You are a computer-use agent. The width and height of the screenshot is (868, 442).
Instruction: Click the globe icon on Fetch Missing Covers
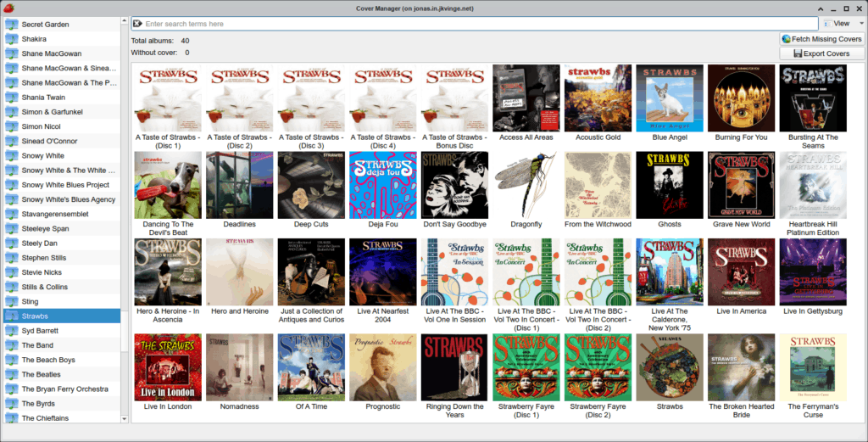coord(786,39)
